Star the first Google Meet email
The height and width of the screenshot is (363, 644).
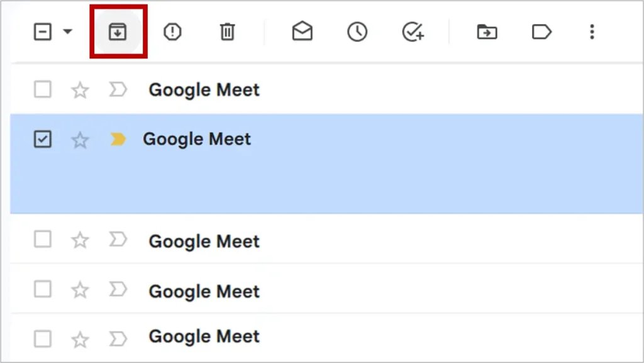pyautogui.click(x=80, y=91)
